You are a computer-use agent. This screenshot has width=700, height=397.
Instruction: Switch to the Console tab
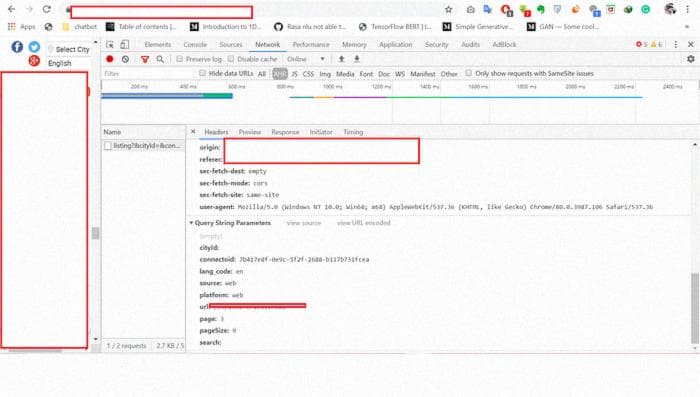coord(195,44)
